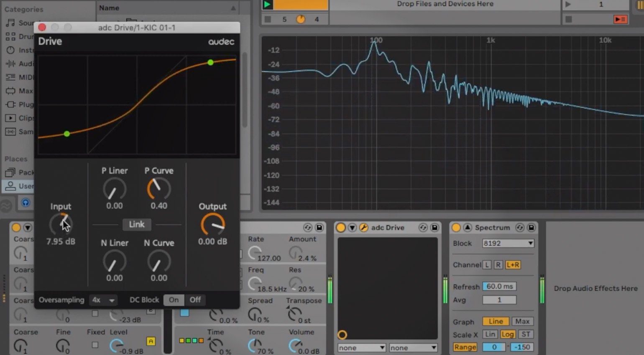Screen dimensions: 644x355
Task: Click Amount knob 2.4 %
Action: [x=295, y=252]
